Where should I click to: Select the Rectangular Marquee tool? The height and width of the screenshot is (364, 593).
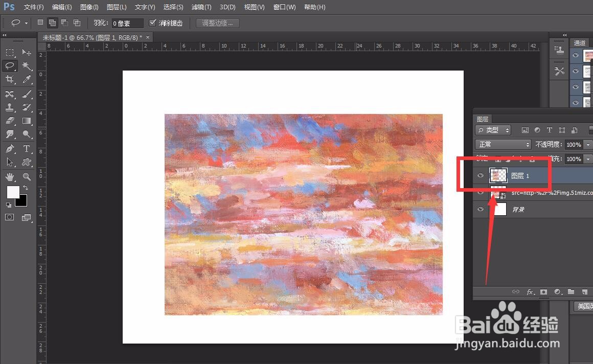[10, 52]
